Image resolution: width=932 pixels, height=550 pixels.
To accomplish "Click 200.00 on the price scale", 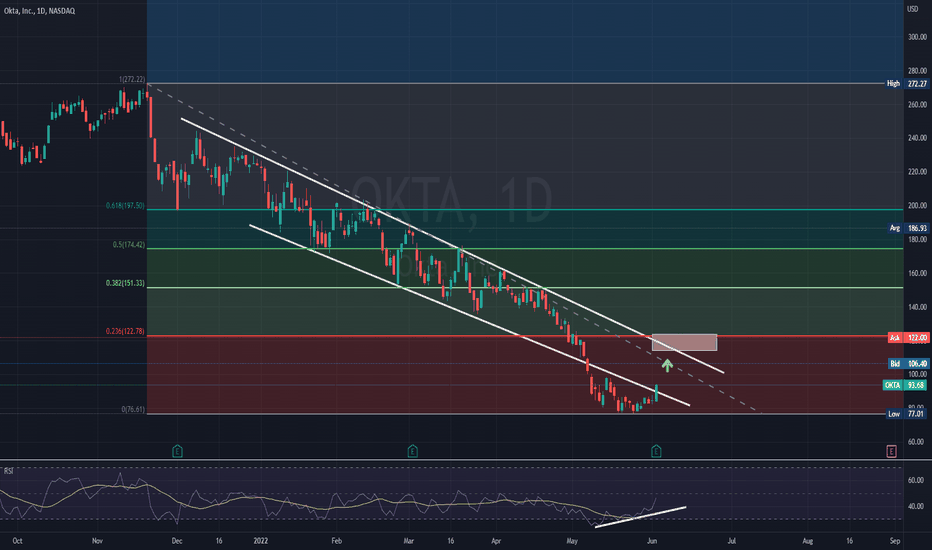I will click(917, 206).
